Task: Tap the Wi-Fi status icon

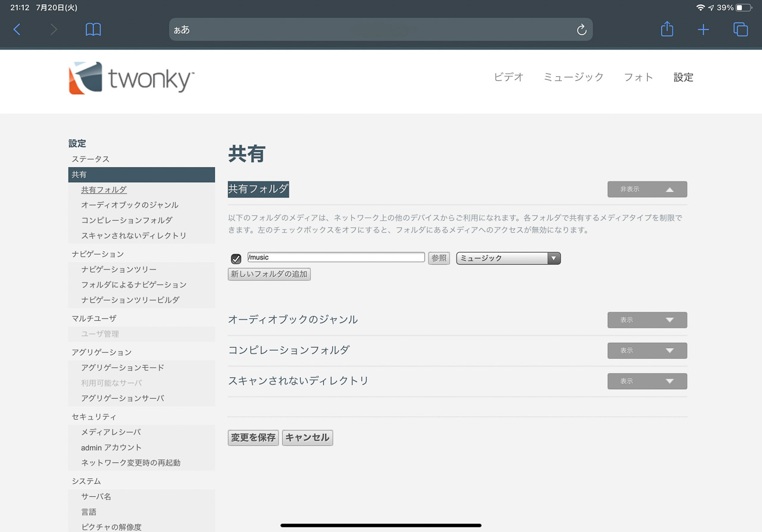Action: coord(700,8)
